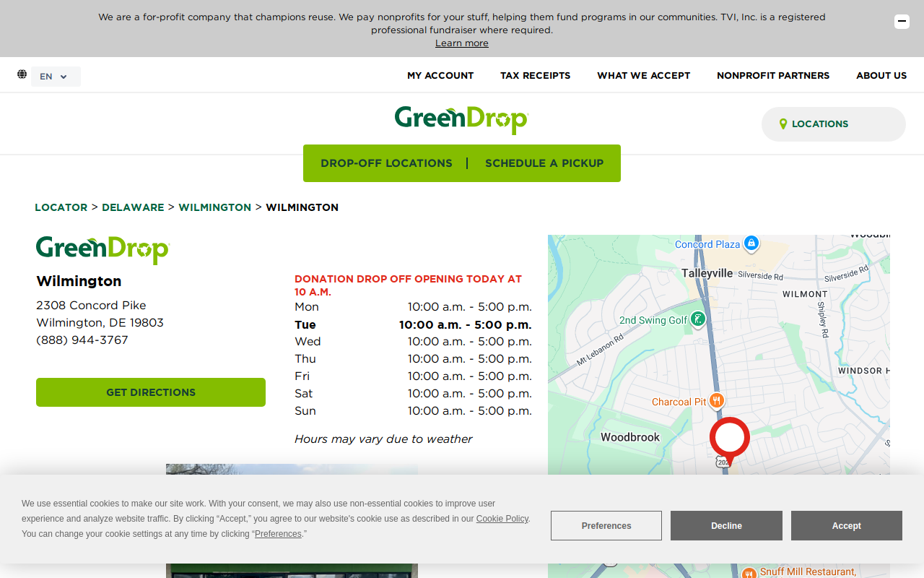The image size is (924, 578).
Task: Click the storefront photo thumbnail
Action: click(292, 520)
